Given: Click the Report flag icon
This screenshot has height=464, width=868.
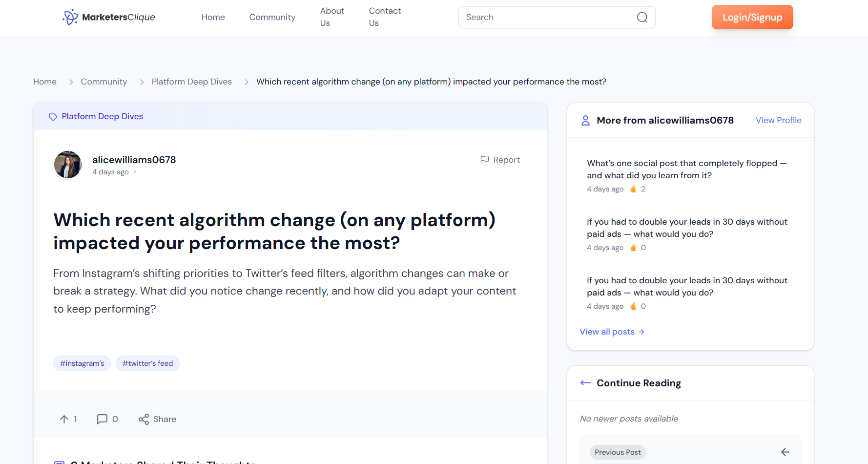Looking at the screenshot, I should [484, 160].
